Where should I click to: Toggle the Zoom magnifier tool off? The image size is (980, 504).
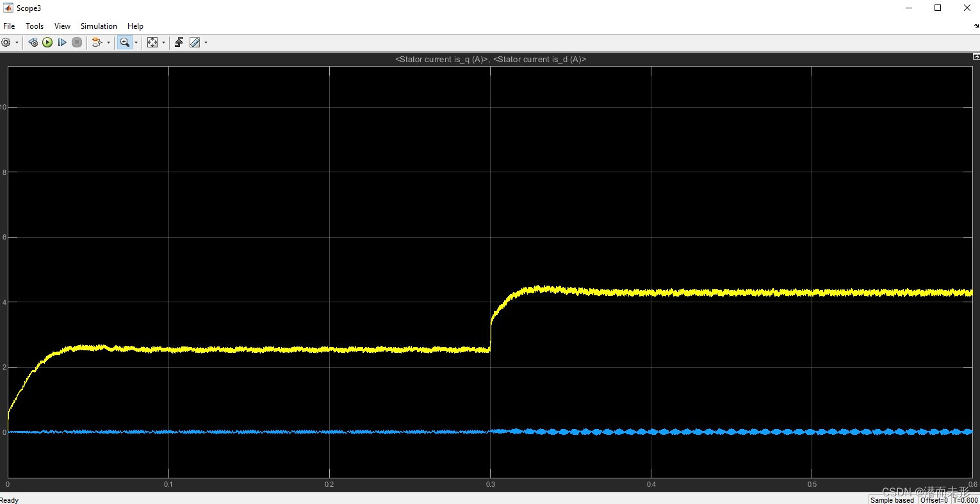click(124, 42)
